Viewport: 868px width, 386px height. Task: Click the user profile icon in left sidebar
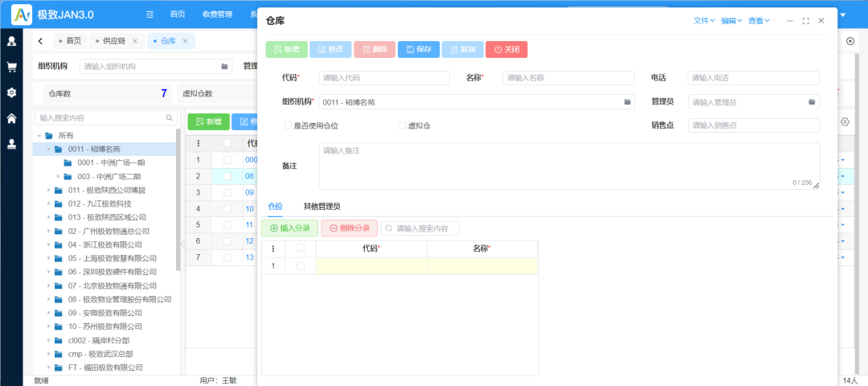click(x=11, y=41)
